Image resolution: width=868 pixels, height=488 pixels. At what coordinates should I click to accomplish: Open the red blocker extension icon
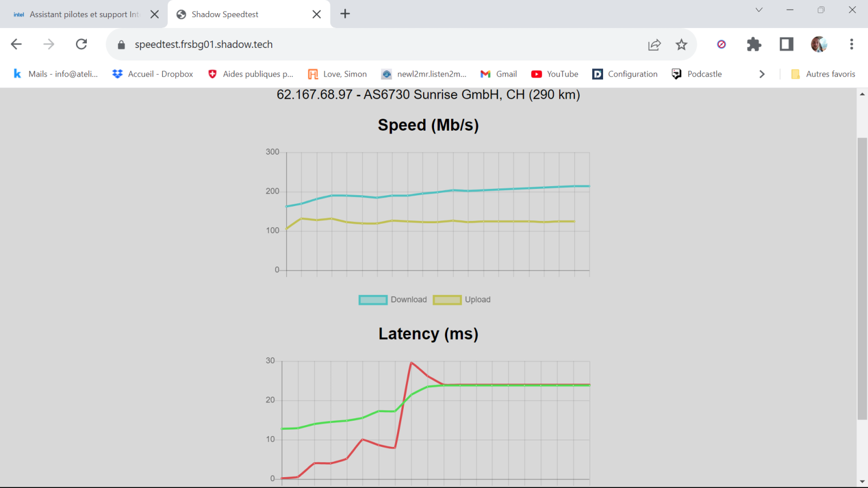pyautogui.click(x=721, y=45)
